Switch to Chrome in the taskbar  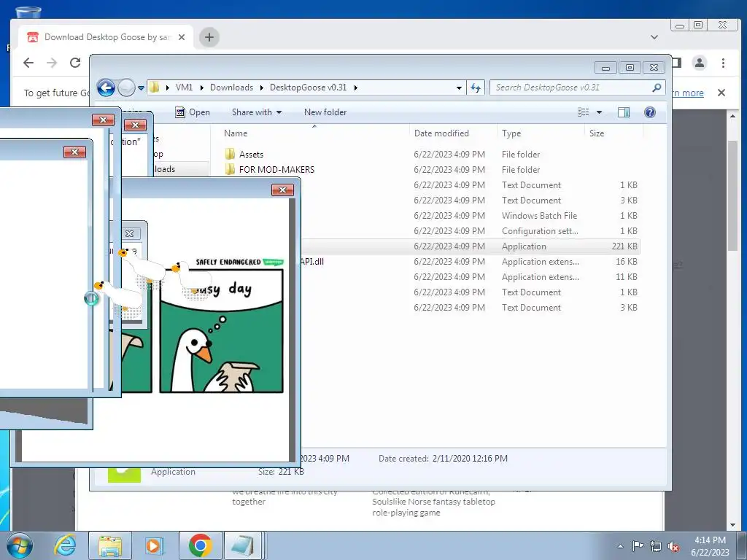(200, 545)
